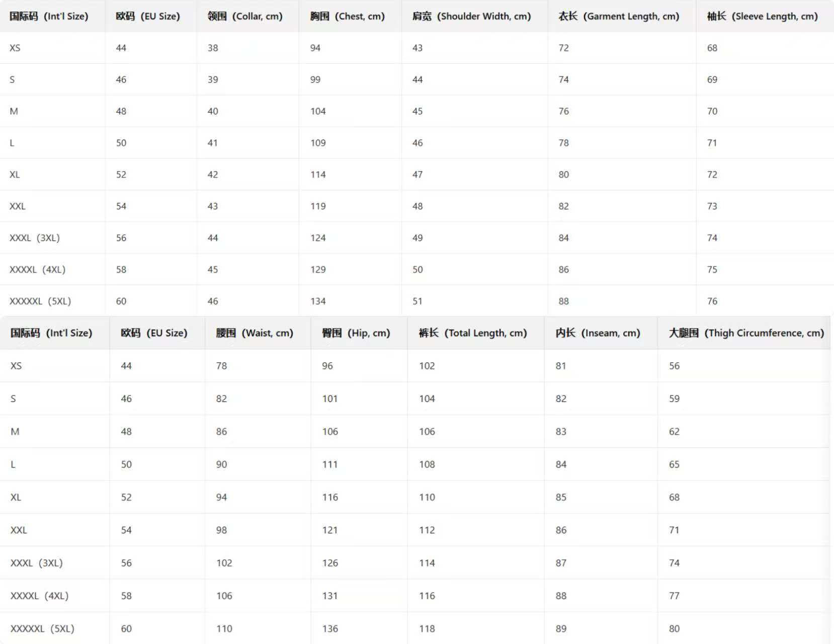Click hip value 111 for size L

(x=330, y=464)
